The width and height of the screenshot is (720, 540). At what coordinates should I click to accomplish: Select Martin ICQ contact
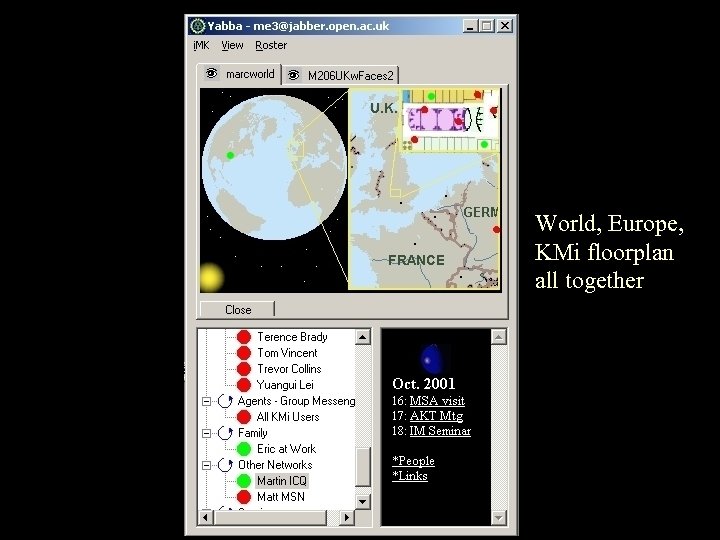pyautogui.click(x=281, y=481)
